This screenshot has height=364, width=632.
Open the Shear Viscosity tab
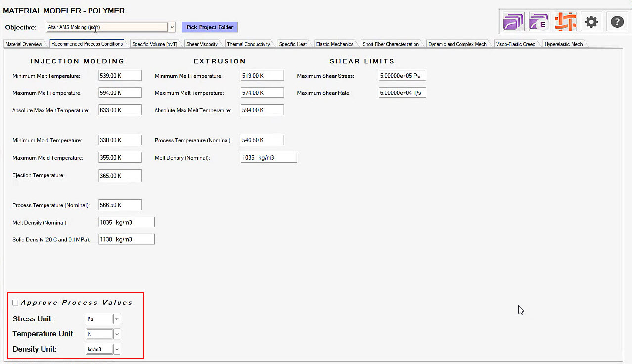pyautogui.click(x=202, y=44)
